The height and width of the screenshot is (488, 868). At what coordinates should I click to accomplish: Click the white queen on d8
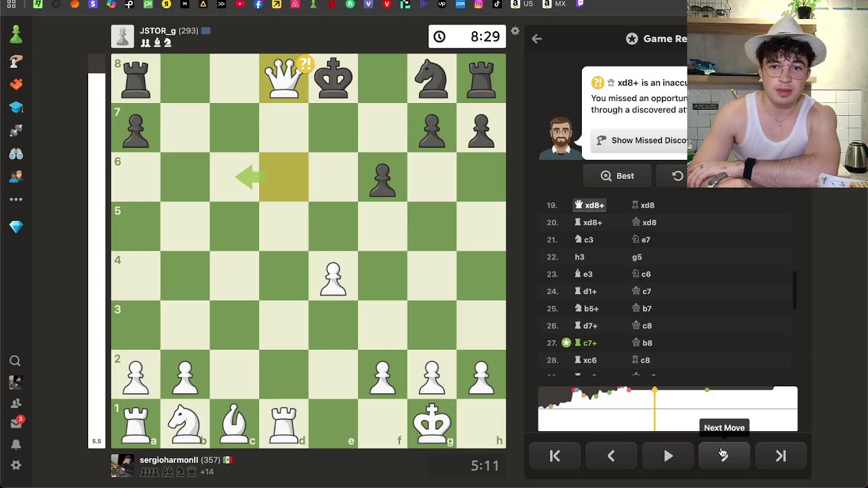283,78
